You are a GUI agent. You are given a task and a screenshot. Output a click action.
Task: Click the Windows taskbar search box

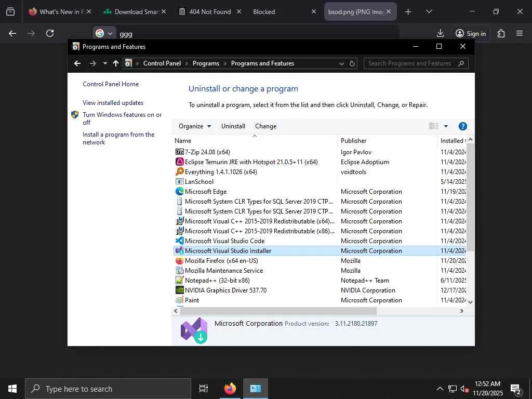click(x=108, y=389)
